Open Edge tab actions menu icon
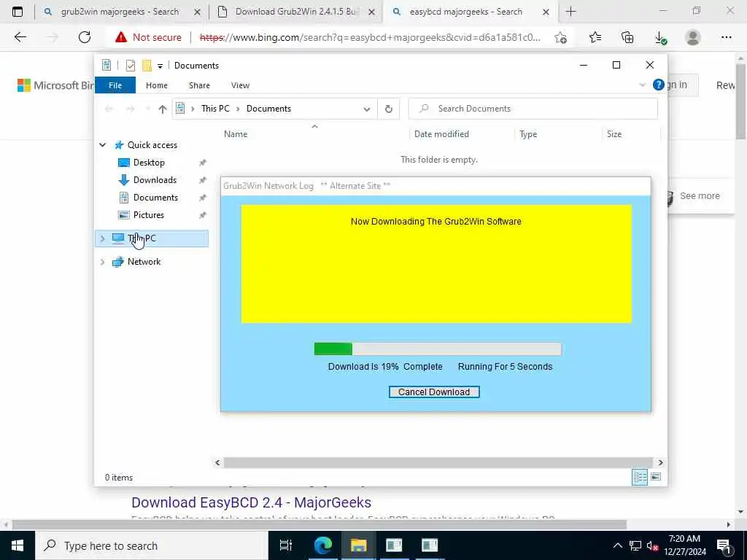747x560 pixels. (18, 12)
